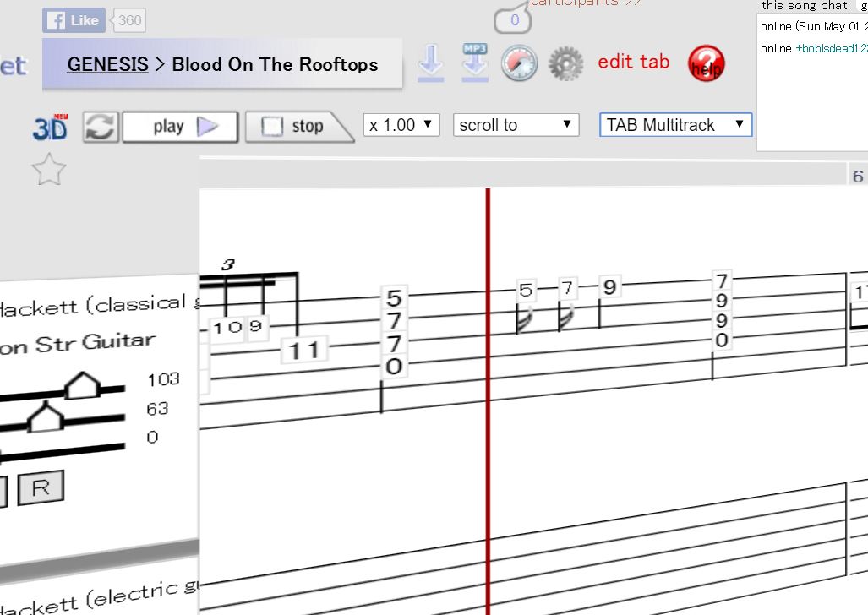Start playback with the play button

coord(181,127)
